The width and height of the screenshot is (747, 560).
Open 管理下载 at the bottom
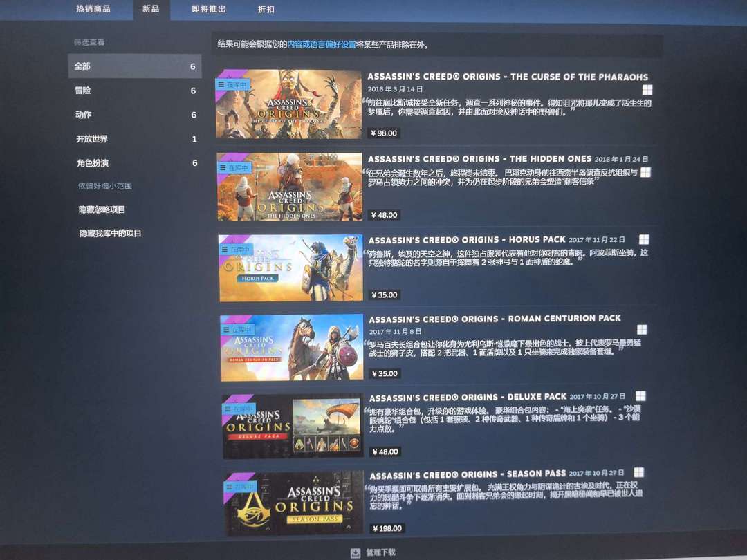(x=380, y=552)
